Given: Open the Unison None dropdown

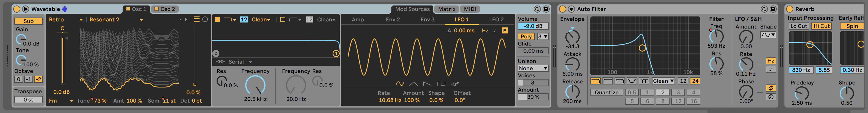Looking at the screenshot, I should (x=533, y=68).
